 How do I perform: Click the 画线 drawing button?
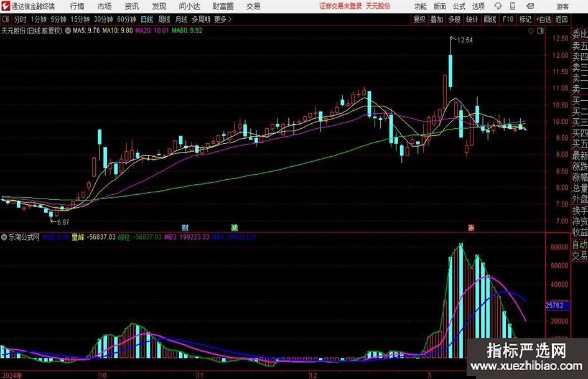[x=490, y=19]
